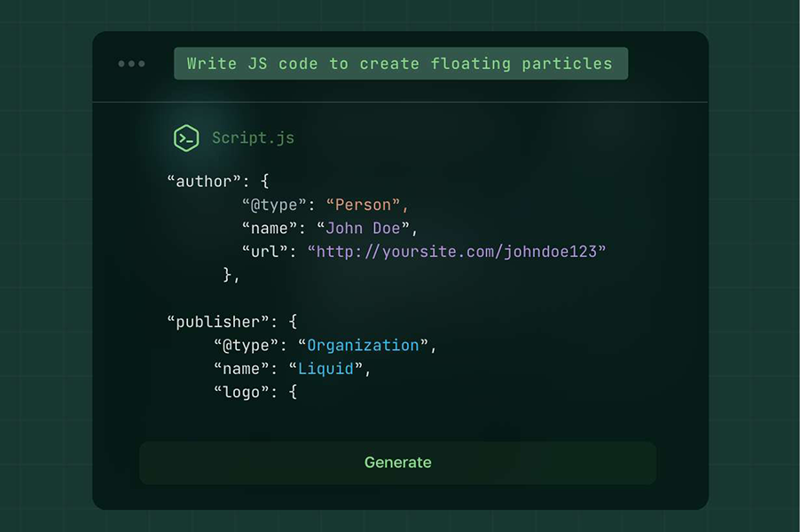800x532 pixels.
Task: Click the "@type" key beside Organization
Action: [x=247, y=345]
